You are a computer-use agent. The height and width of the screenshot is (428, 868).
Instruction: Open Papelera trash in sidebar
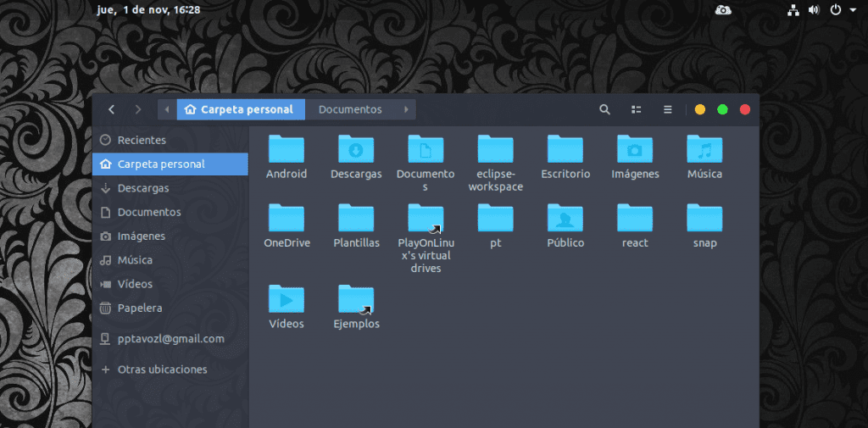coord(139,308)
